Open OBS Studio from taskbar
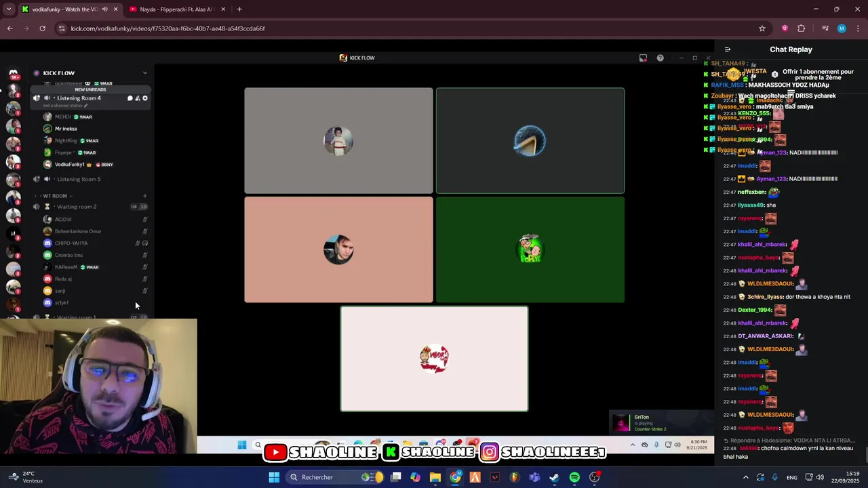This screenshot has width=868, height=488. 594,477
